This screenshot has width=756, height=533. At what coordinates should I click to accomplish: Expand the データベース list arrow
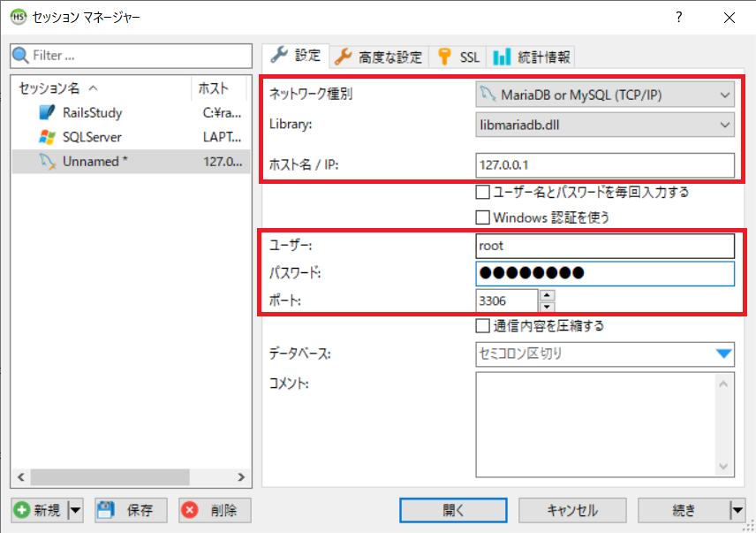coord(723,354)
